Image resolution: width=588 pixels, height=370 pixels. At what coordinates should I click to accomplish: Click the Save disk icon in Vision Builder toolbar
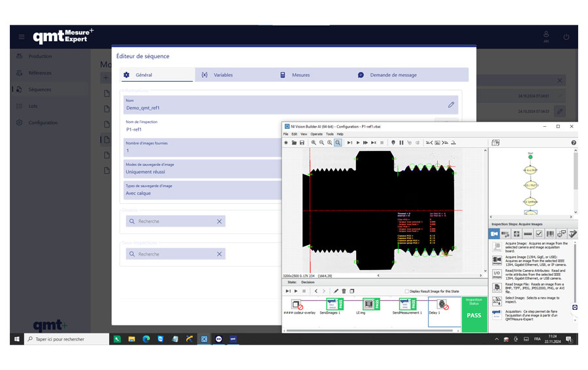(302, 143)
